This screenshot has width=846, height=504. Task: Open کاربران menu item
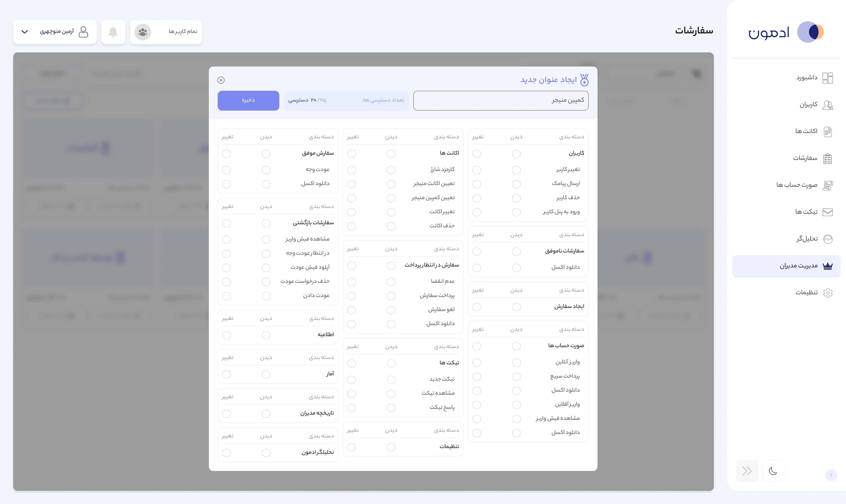pyautogui.click(x=786, y=105)
